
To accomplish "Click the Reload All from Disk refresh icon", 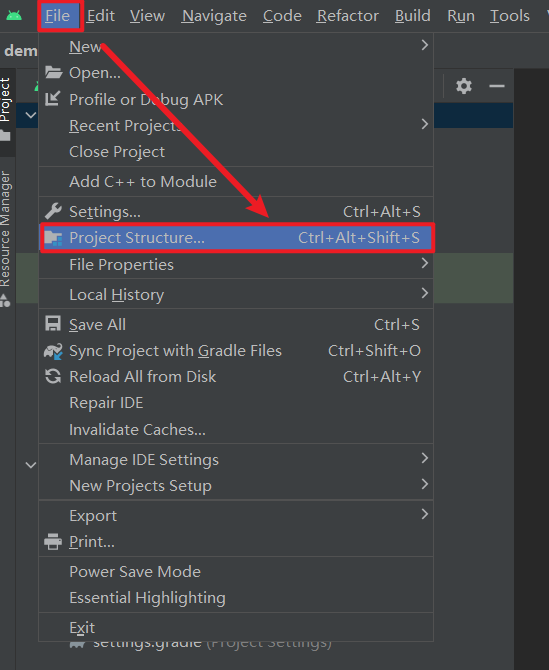I will pyautogui.click(x=53, y=376).
